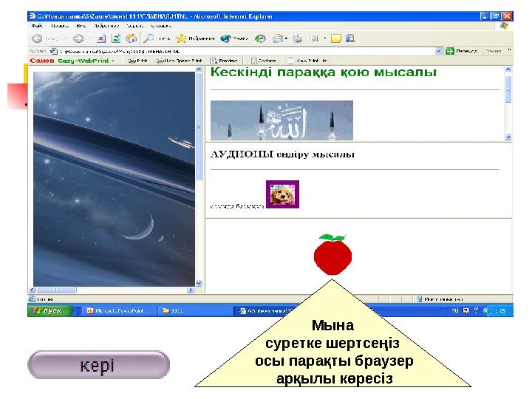Click the Media globe icon
This screenshot has width=532, height=399.
[x=225, y=38]
